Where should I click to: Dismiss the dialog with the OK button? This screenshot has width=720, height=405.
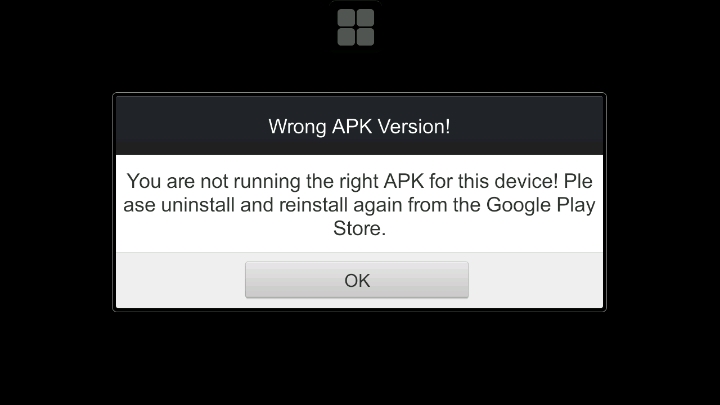click(x=357, y=280)
